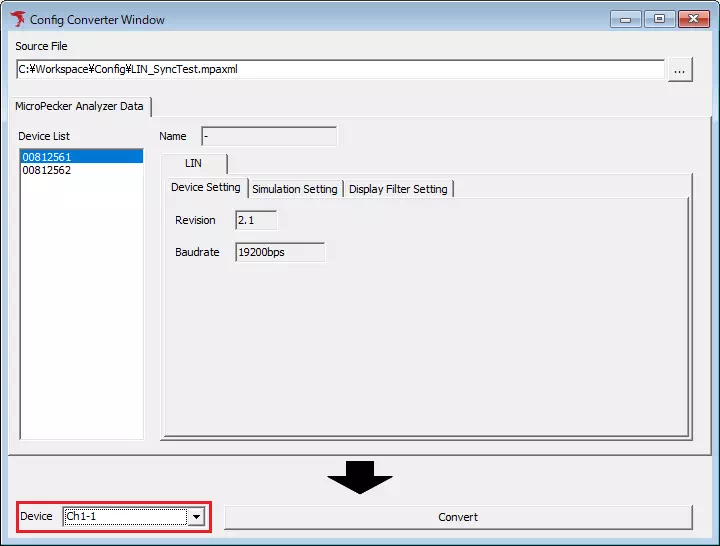Select the MicroPecker Analyzer Data tab
Image resolution: width=720 pixels, height=546 pixels.
click(x=79, y=106)
